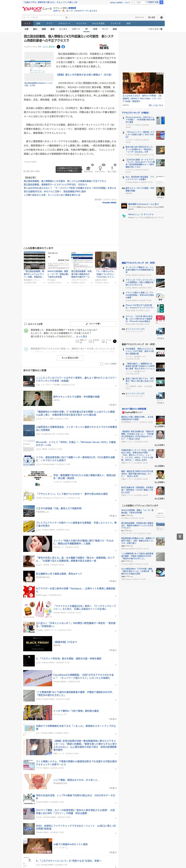This screenshot has height=868, width=186.
Task: Open the ライブ tab
Action: 49,23
